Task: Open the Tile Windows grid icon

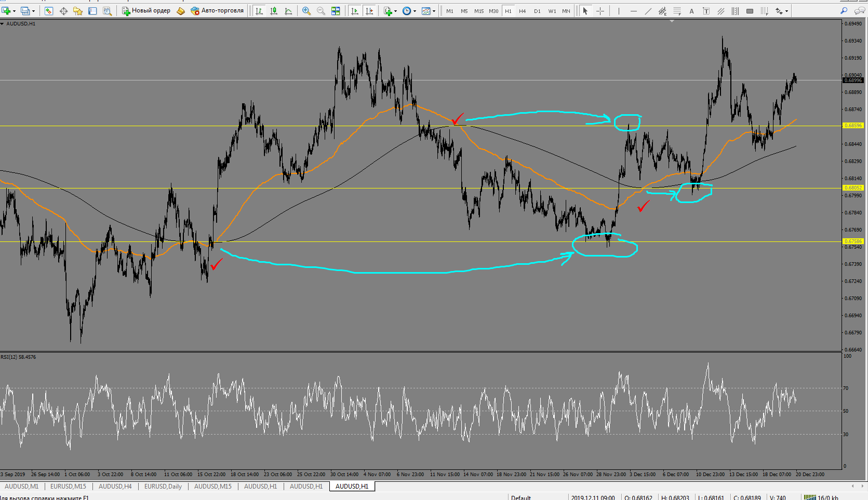Action: coord(336,11)
